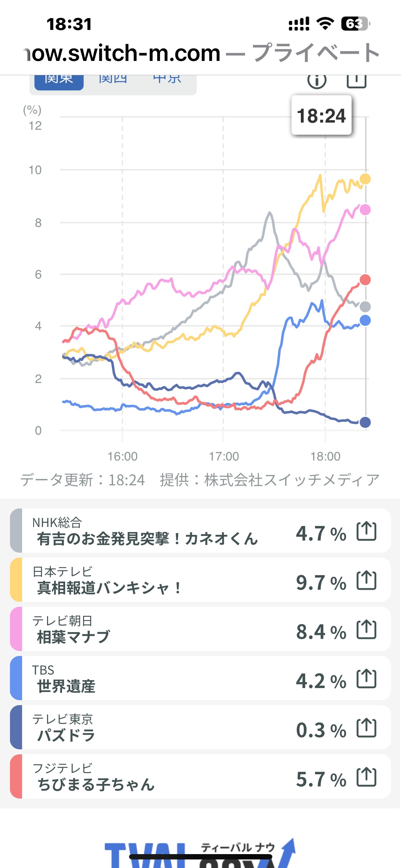
Task: Share the フジテレビ ちびまる子ちゃん rating
Action: pos(366,777)
